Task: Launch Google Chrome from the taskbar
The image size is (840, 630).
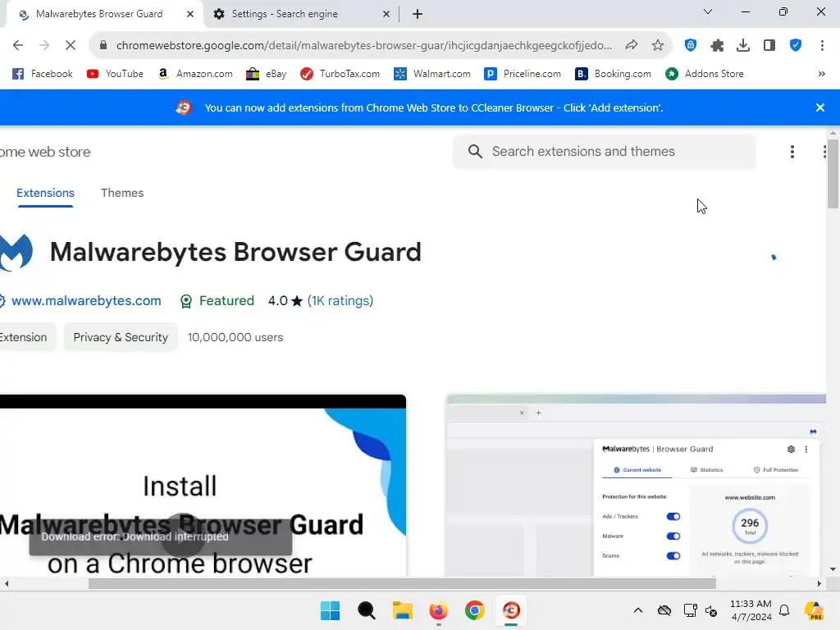Action: point(475,610)
